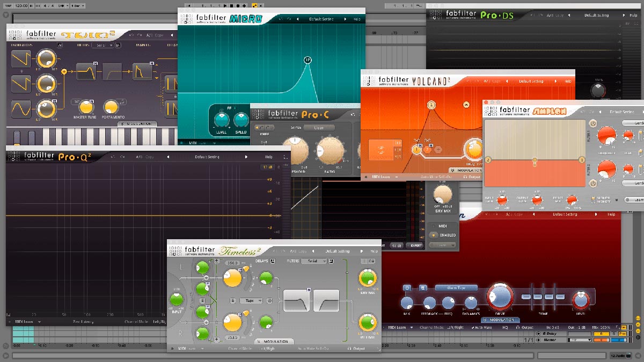Click the lock icon beside Timeless 2's Tape selector
Screen dimensions: 644x362
click(233, 301)
